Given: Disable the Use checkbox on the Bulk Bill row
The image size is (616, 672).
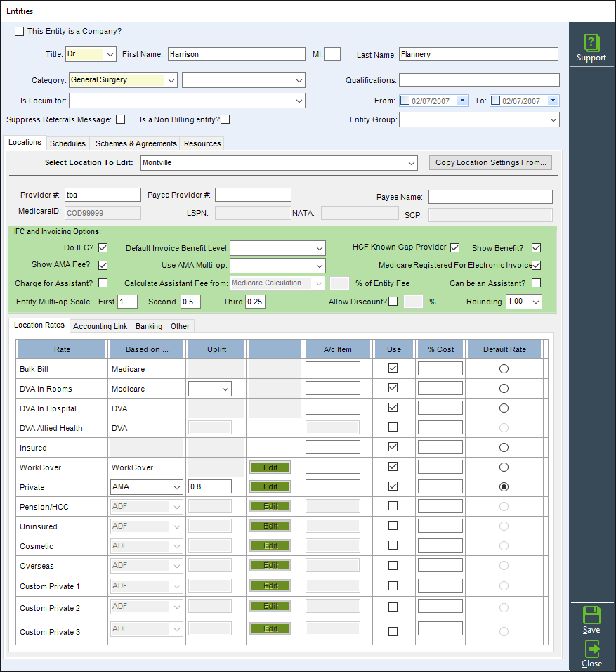Looking at the screenshot, I should 394,368.
